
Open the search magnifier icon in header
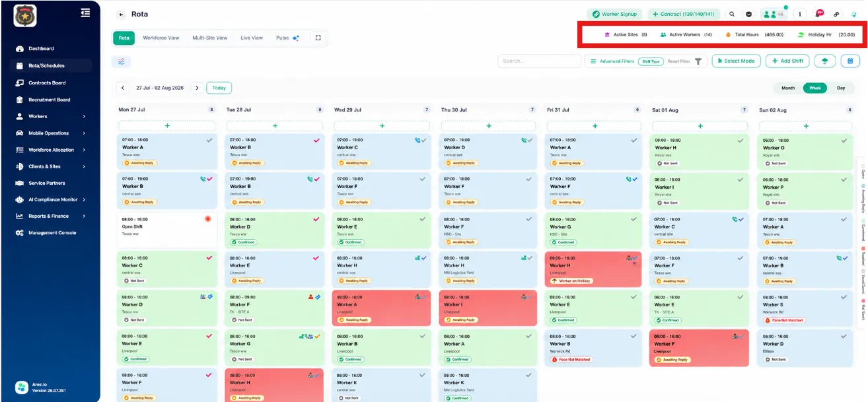coord(732,14)
